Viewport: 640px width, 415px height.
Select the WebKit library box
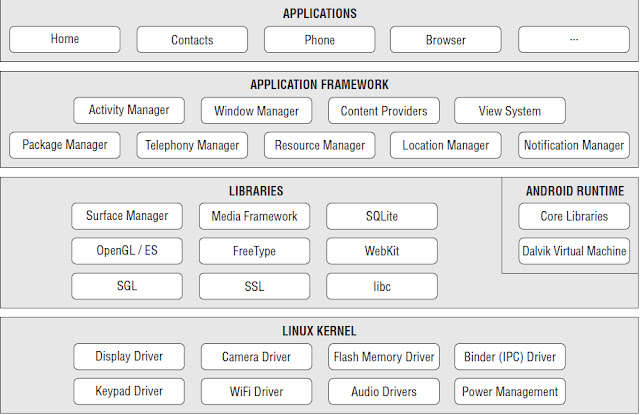click(x=382, y=251)
